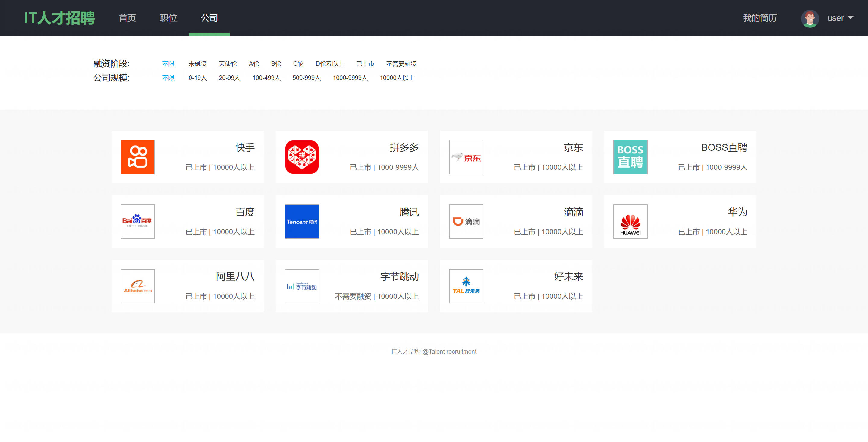Expand the user account dropdown arrow
The image size is (868, 442).
(x=850, y=17)
